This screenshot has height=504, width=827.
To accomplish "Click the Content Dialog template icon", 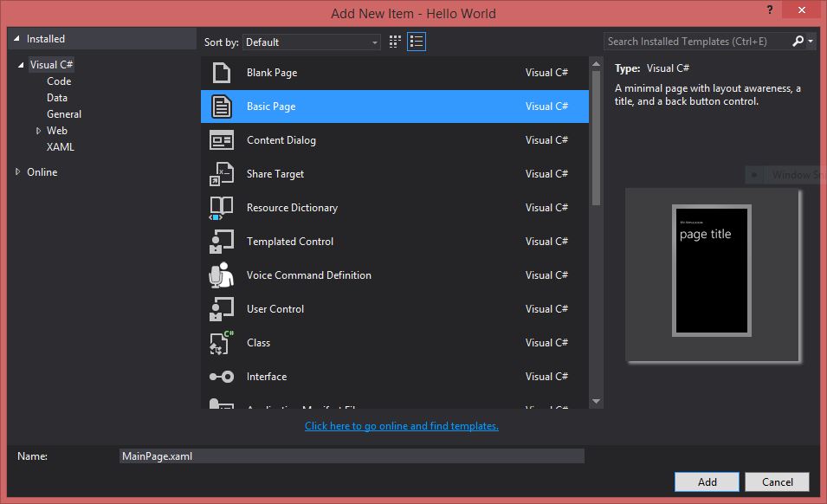I will [x=222, y=140].
